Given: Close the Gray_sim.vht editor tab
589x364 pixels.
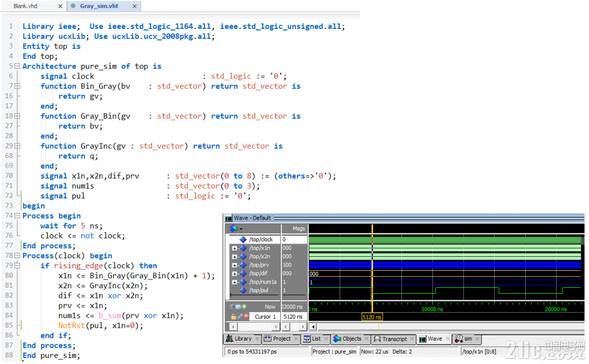Looking at the screenshot, I should click(x=135, y=7).
